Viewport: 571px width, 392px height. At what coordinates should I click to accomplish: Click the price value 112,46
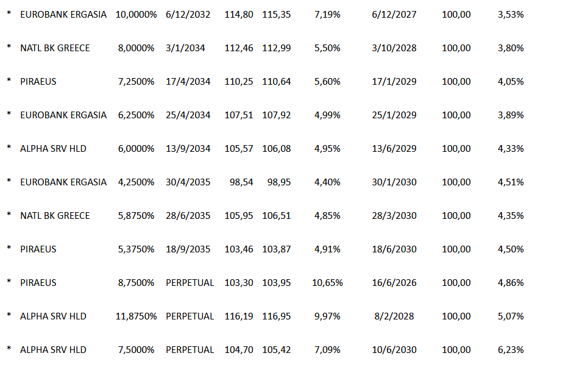(238, 48)
